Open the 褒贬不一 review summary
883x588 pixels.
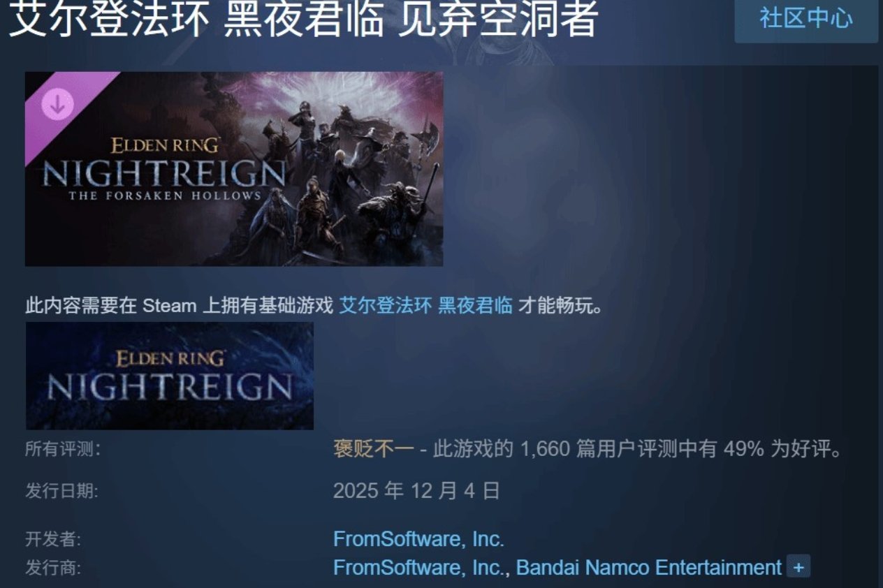[374, 449]
